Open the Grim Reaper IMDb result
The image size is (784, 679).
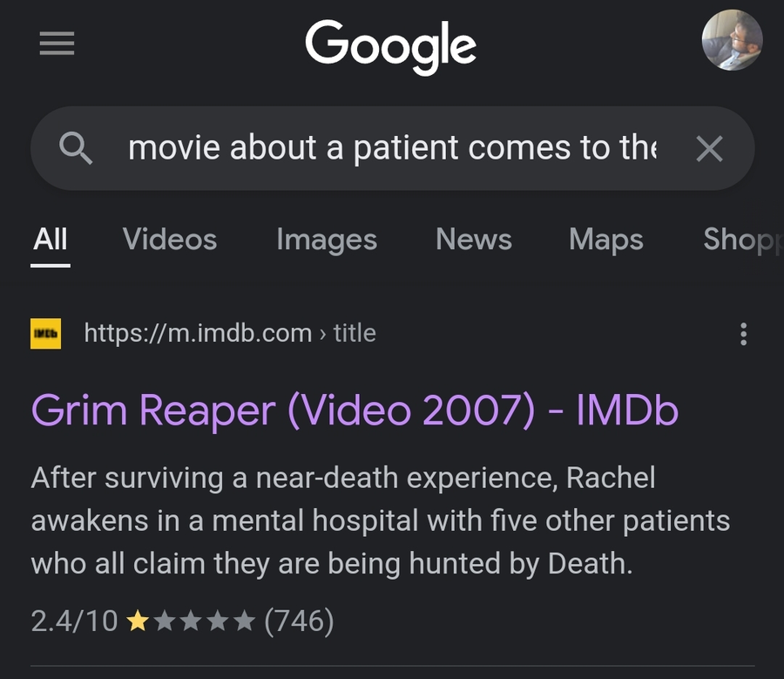pos(355,411)
